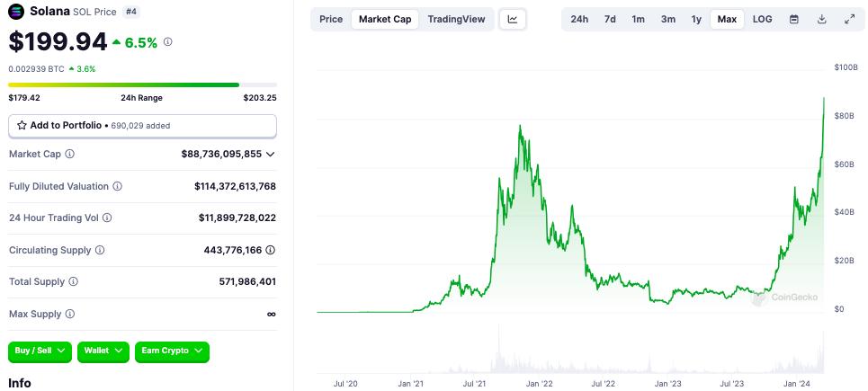Open the Earn Crypto dropdown
This screenshot has width=868, height=391.
tap(171, 351)
